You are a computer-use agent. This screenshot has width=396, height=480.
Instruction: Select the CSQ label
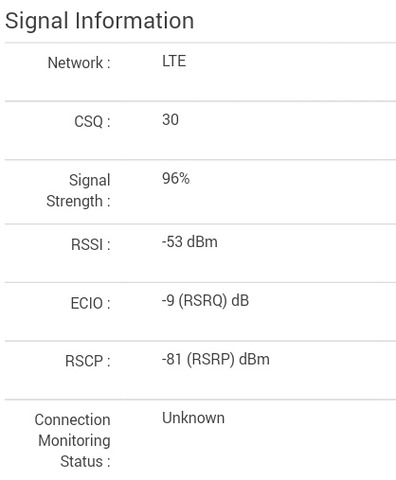point(92,121)
